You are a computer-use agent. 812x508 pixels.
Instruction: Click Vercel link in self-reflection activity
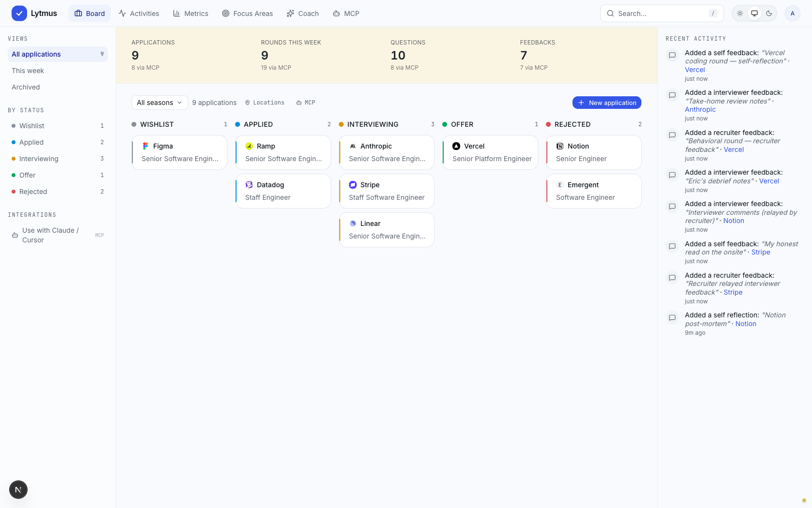(695, 70)
